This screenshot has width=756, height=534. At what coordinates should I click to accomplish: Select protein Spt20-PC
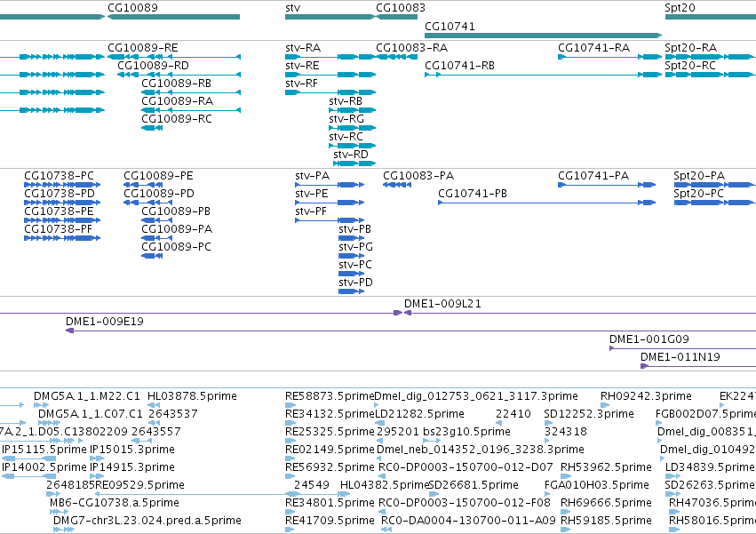pos(714,203)
